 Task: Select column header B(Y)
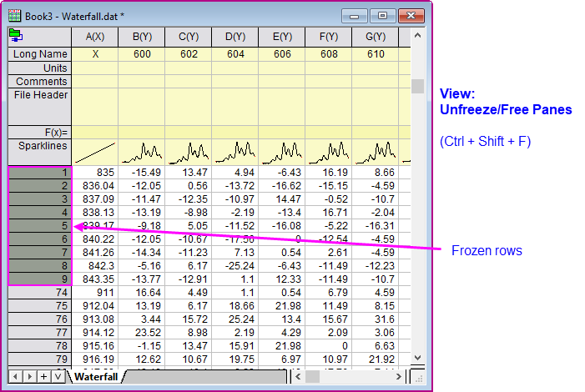click(142, 37)
